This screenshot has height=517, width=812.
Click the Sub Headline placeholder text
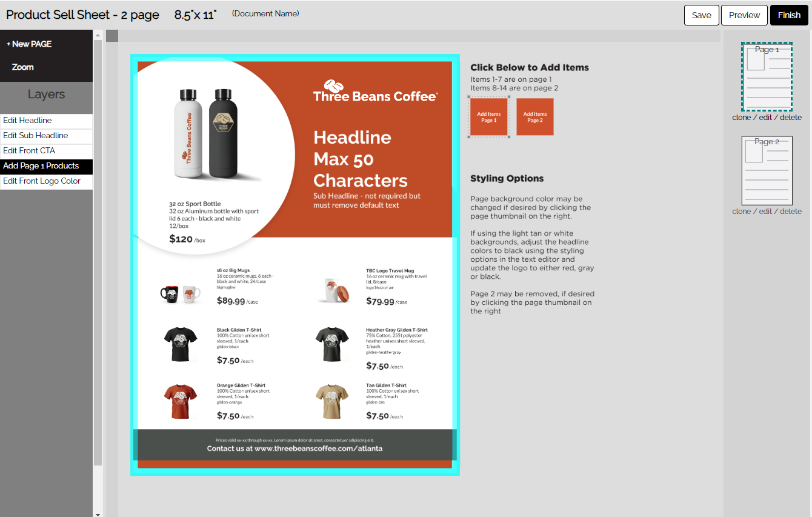(x=367, y=201)
